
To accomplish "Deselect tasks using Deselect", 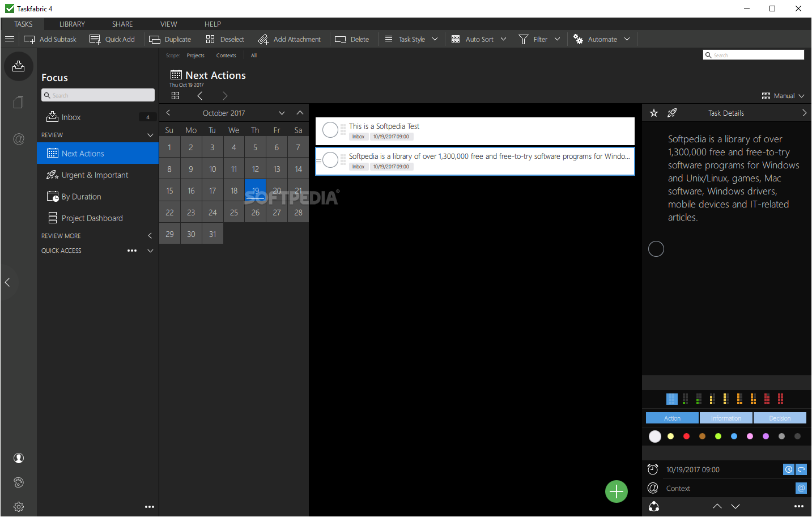I will tap(225, 39).
